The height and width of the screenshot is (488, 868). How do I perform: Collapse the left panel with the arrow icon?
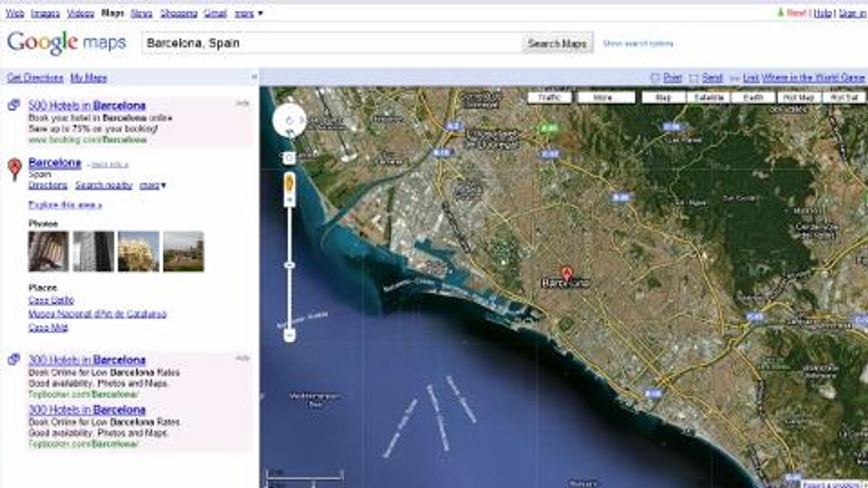click(254, 78)
